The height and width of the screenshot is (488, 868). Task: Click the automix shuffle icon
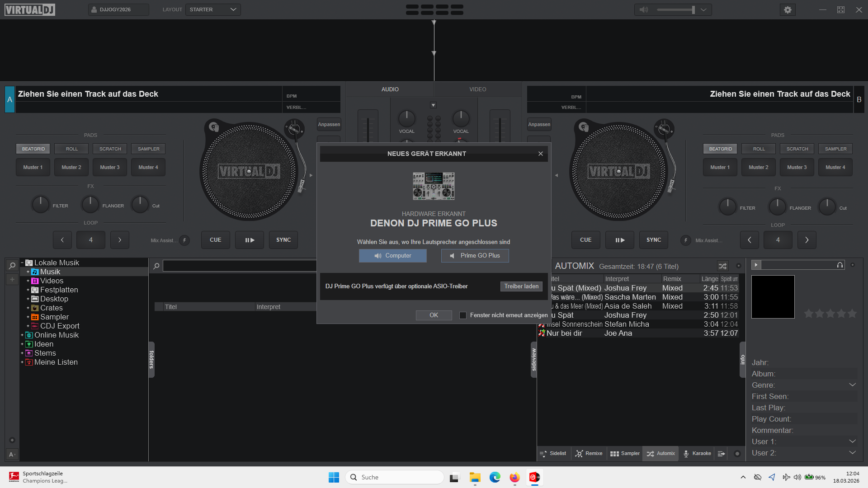coord(722,266)
